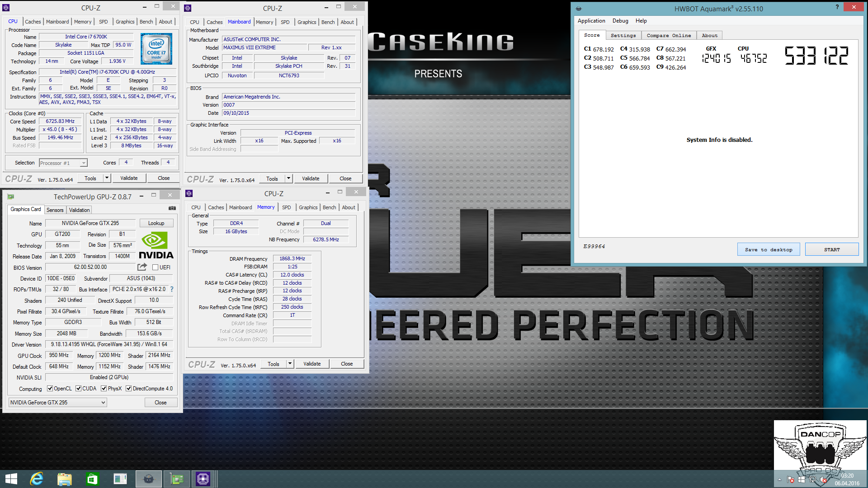
Task: Click Validate in CPU-Z CPU window
Action: [x=129, y=178]
